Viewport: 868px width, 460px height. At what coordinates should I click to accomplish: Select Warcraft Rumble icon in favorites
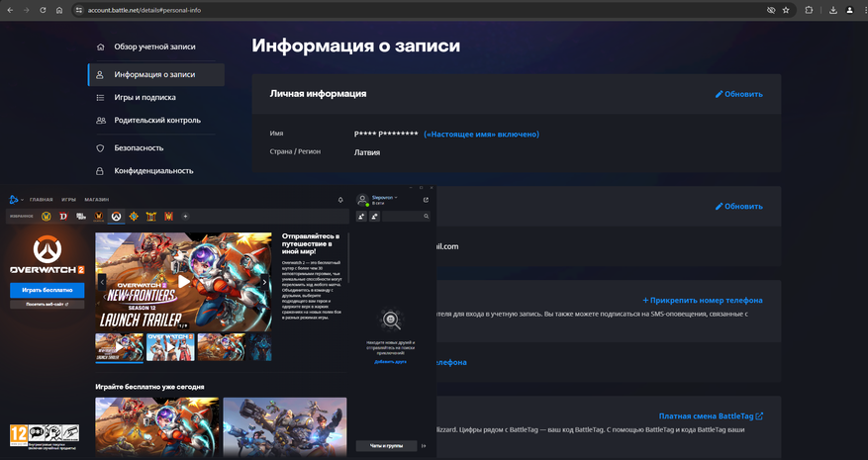(151, 217)
